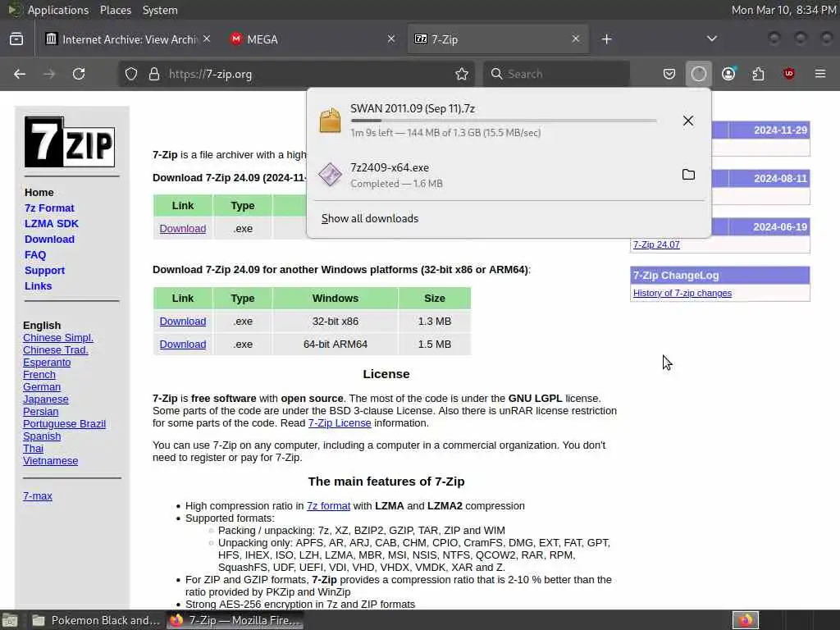Click the panel clock Mon Mar 10
Image resolution: width=840 pixels, height=630 pixels.
point(783,10)
